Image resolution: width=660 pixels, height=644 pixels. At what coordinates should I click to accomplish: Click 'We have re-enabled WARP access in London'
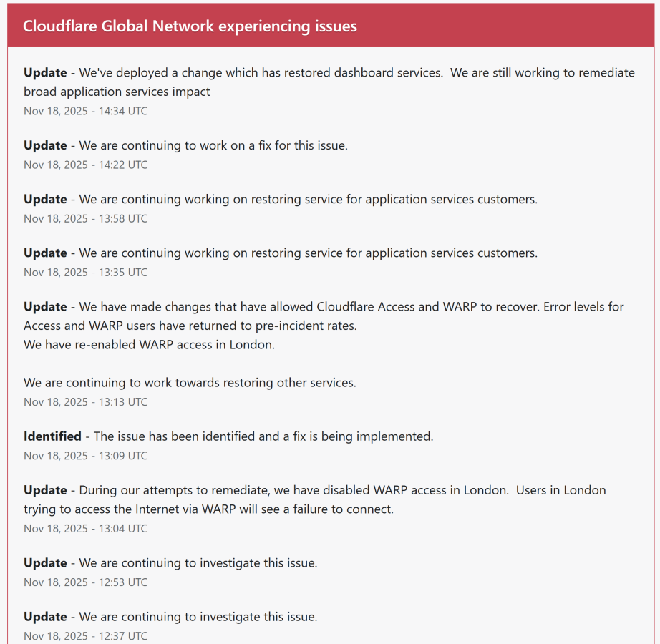[x=149, y=344]
